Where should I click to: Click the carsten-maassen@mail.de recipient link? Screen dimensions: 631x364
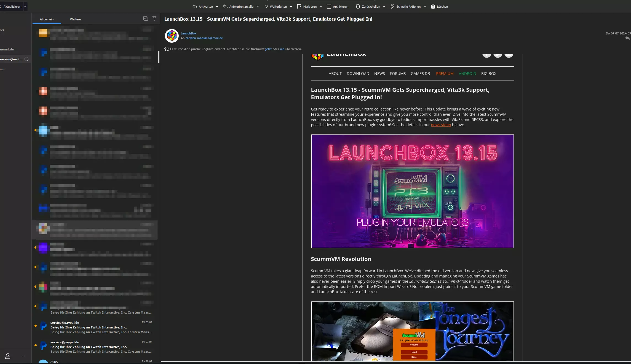[204, 38]
